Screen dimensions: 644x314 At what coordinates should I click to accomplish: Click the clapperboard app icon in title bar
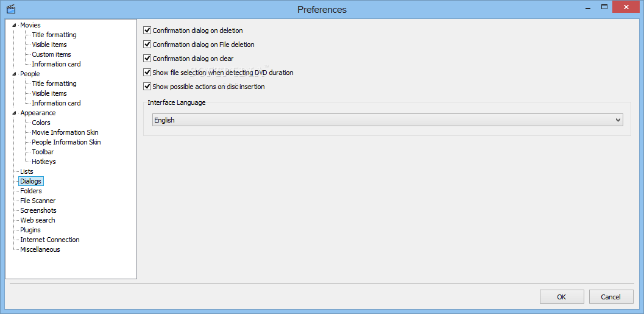pyautogui.click(x=11, y=8)
